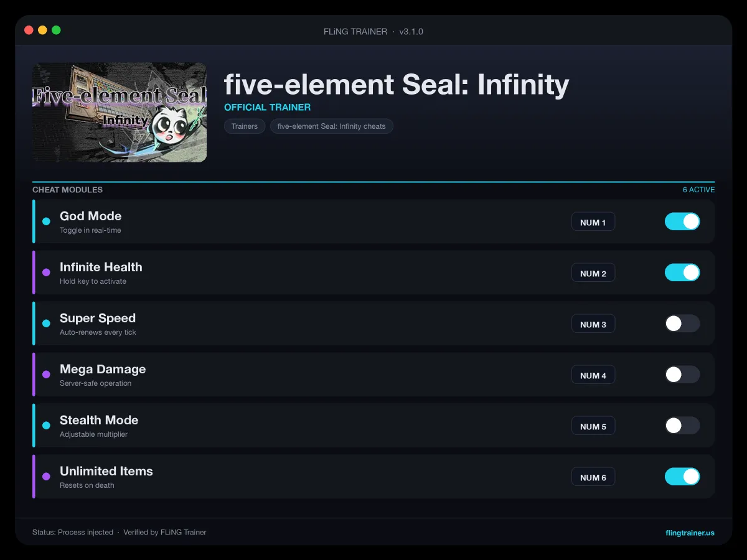
Task: Turn off the Unlimited Items toggle
Action: pos(682,477)
